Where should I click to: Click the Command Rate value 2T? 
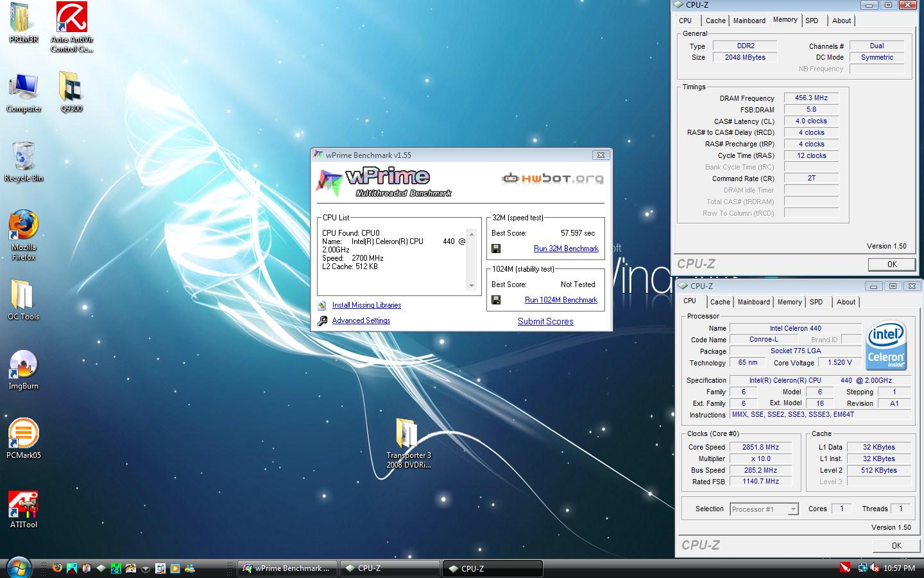(811, 178)
